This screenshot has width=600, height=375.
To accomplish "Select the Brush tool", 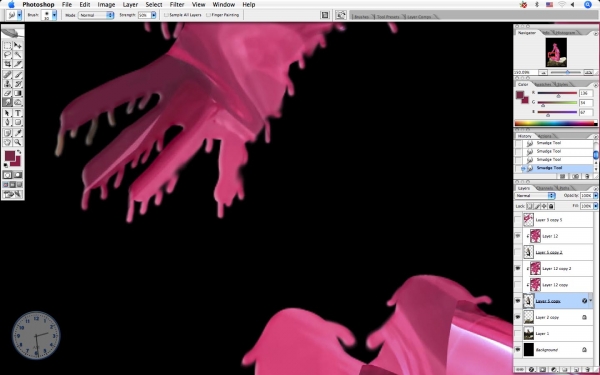I will 18,75.
